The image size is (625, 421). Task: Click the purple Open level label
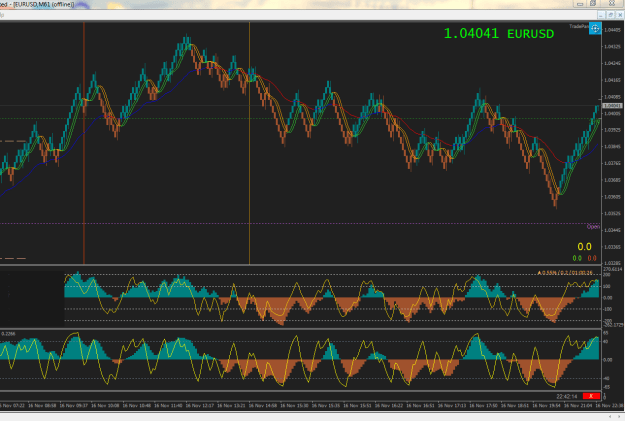pyautogui.click(x=593, y=226)
